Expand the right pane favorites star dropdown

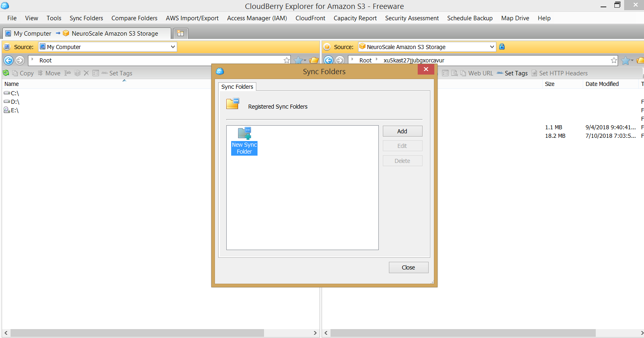(632, 60)
